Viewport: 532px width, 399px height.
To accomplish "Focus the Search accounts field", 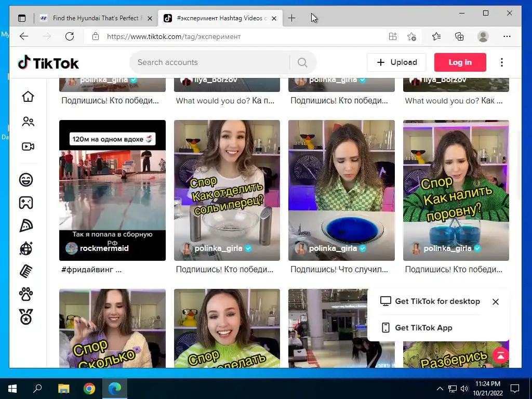I will [x=210, y=62].
